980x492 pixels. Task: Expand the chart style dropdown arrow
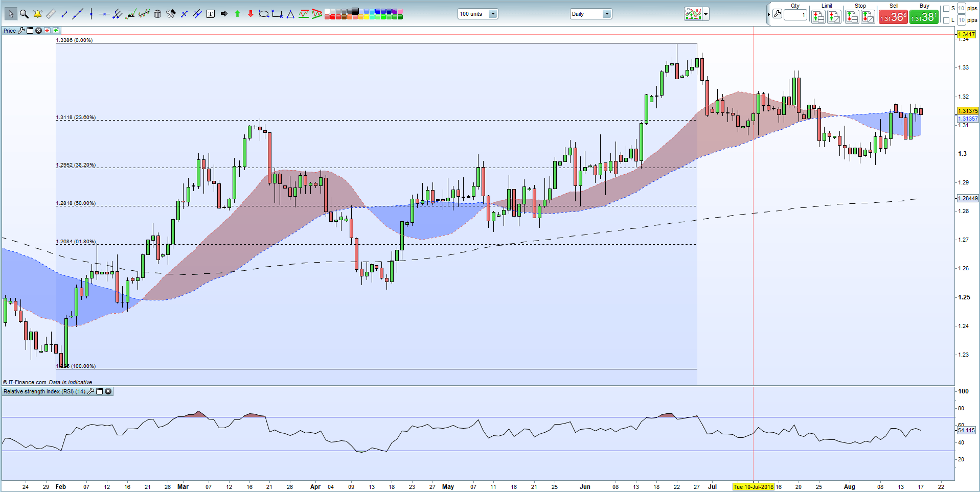[x=706, y=14]
